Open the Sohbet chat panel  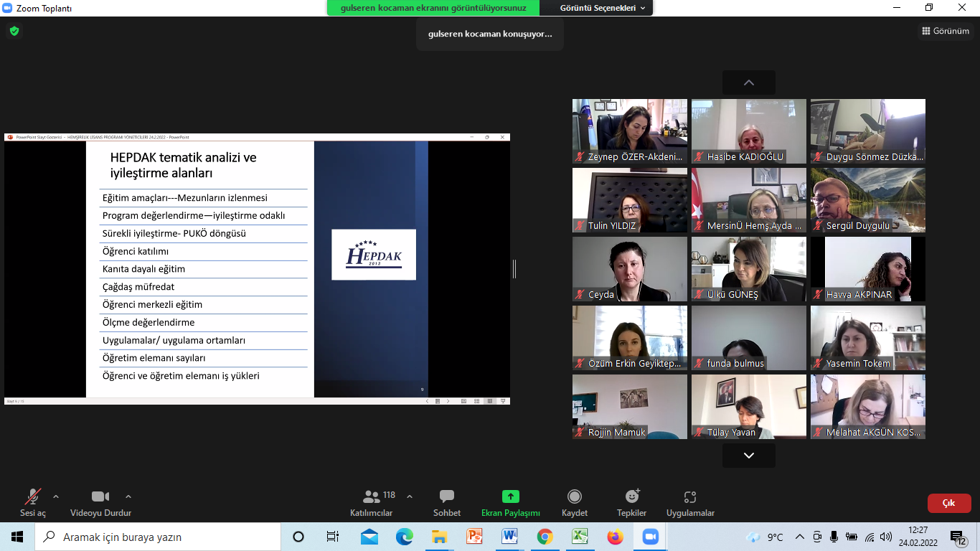click(x=446, y=497)
